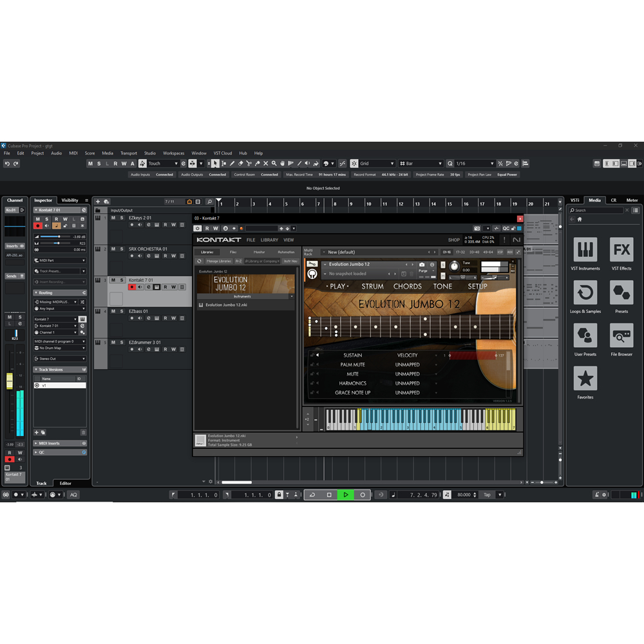Open the Stereo Out routing dropdown
This screenshot has width=644, height=644.
click(x=60, y=359)
